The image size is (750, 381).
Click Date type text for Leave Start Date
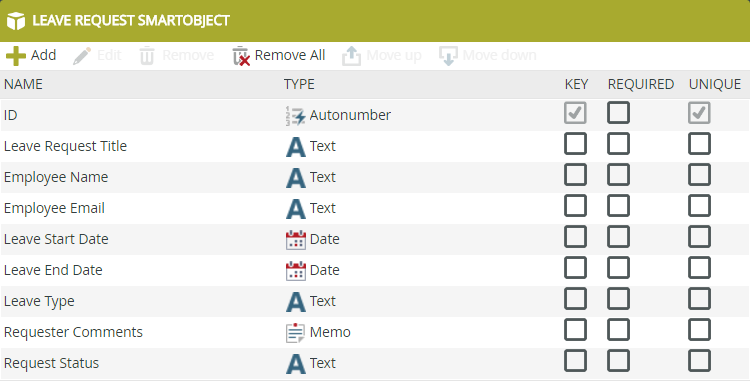point(325,239)
